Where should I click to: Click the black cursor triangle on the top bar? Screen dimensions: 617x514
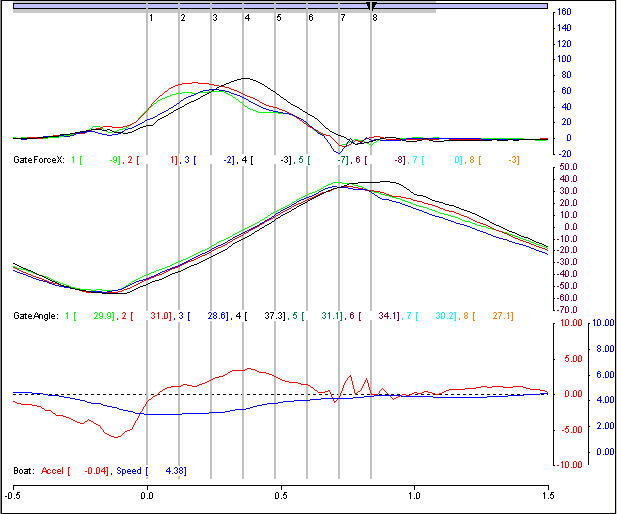click(372, 7)
